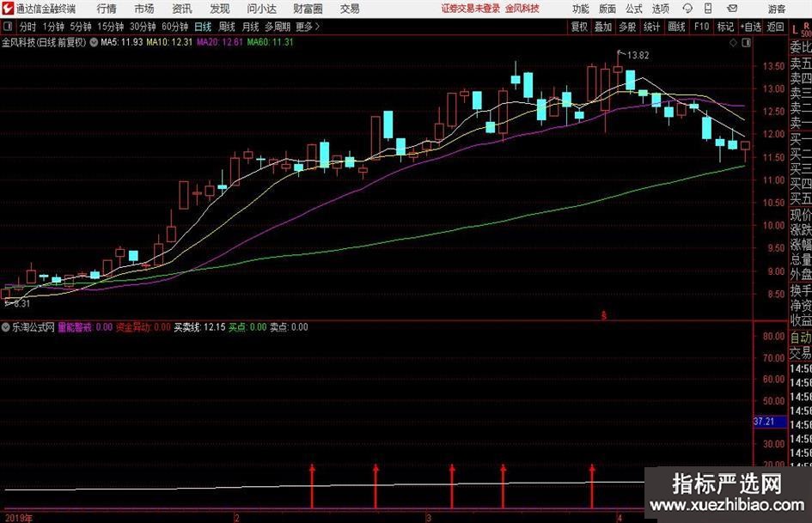The height and width of the screenshot is (523, 812).
Task: Open the 问小达 menu
Action: [261, 9]
